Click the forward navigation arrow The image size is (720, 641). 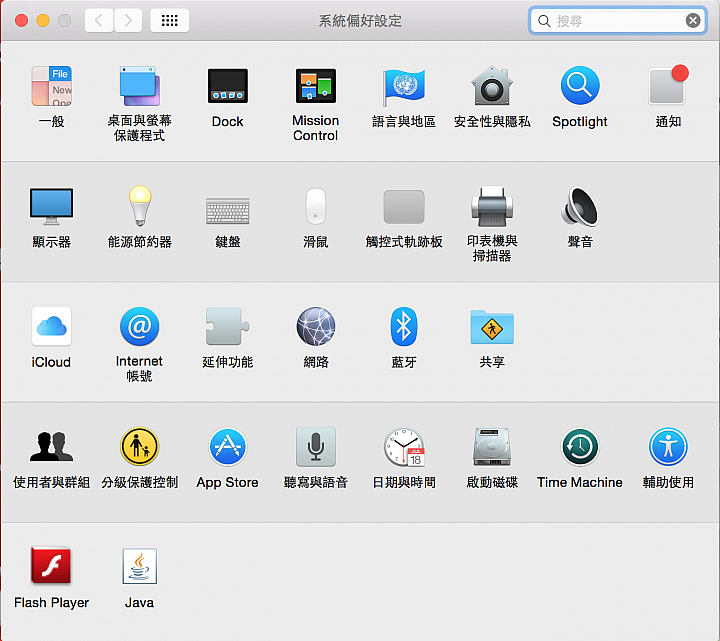point(128,20)
